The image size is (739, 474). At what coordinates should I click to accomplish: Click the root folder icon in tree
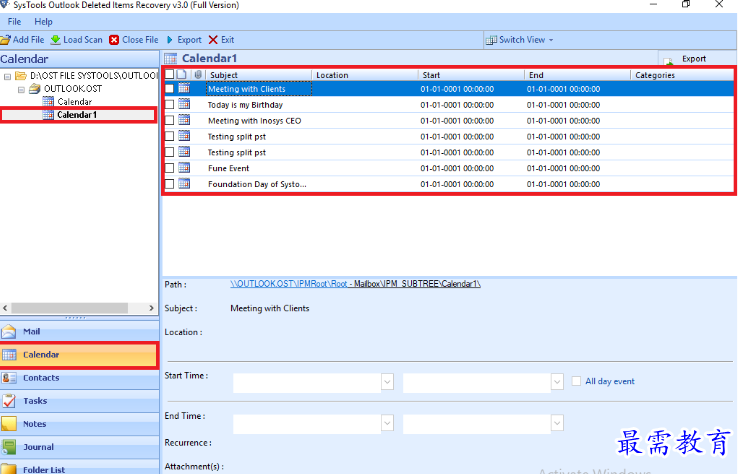pos(21,75)
